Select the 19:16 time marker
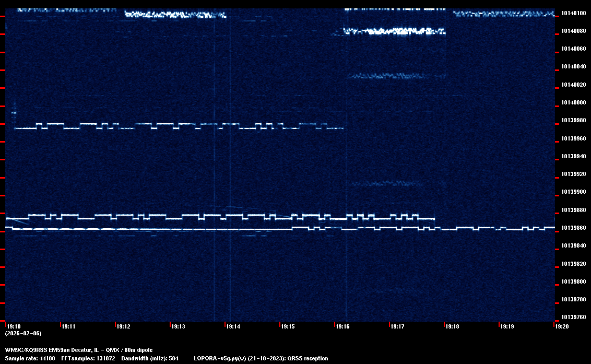This screenshot has width=591, height=364. (x=342, y=326)
